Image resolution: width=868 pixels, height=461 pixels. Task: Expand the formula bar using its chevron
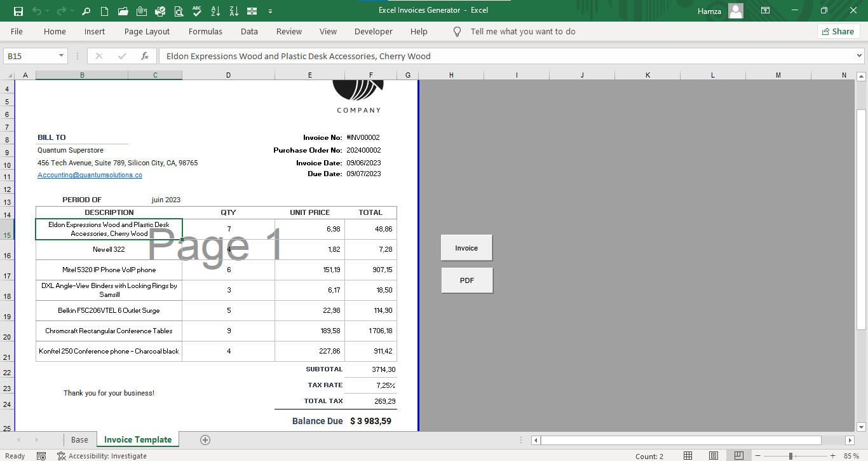coord(860,56)
